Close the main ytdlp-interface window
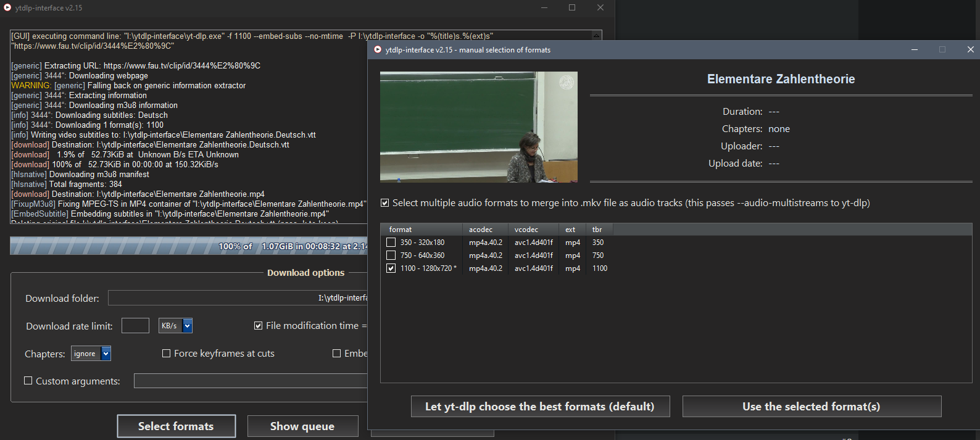 click(x=600, y=7)
